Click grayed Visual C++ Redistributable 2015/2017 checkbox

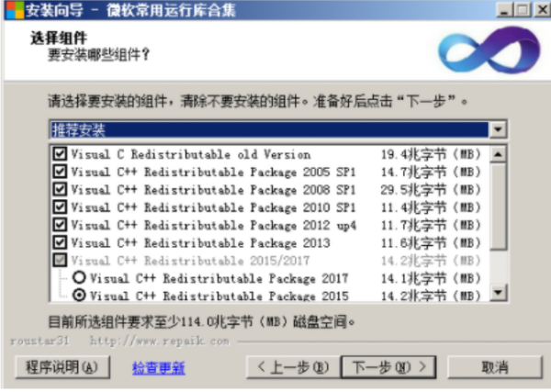(x=60, y=261)
